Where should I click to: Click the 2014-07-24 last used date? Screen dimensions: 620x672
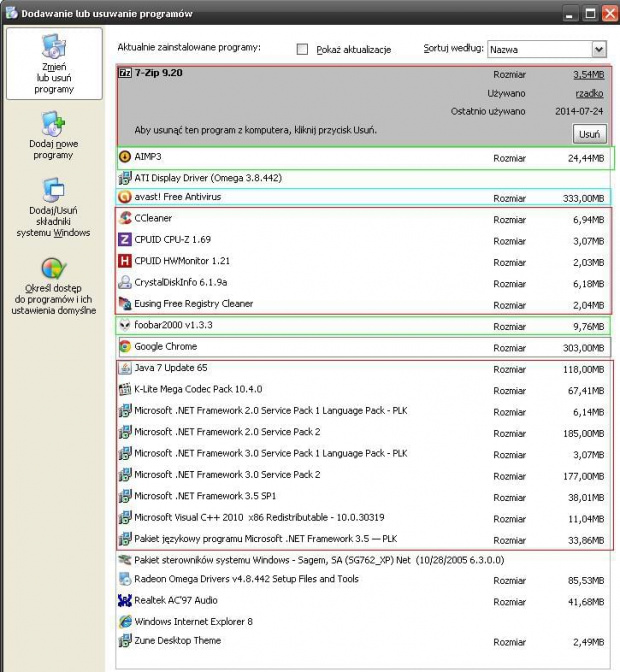[579, 111]
